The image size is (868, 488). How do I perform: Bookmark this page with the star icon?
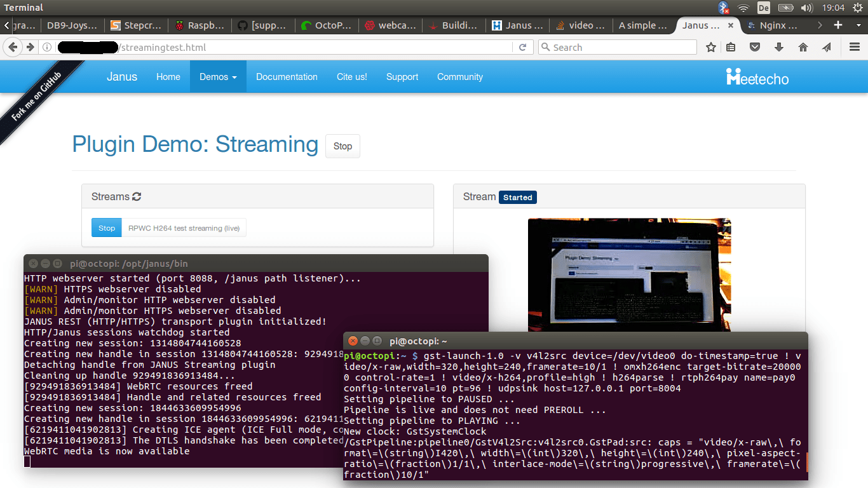pyautogui.click(x=711, y=47)
